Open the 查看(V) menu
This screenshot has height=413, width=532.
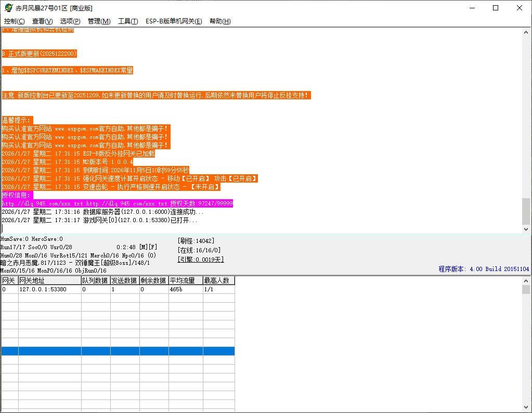pyautogui.click(x=42, y=21)
